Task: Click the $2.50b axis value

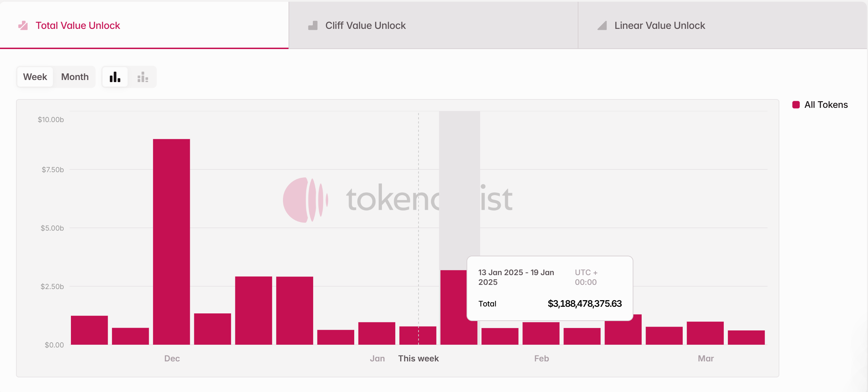Action: (x=52, y=287)
